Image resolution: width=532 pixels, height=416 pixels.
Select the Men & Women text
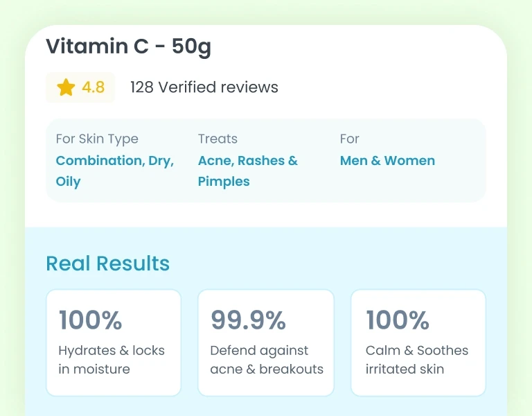tap(387, 160)
